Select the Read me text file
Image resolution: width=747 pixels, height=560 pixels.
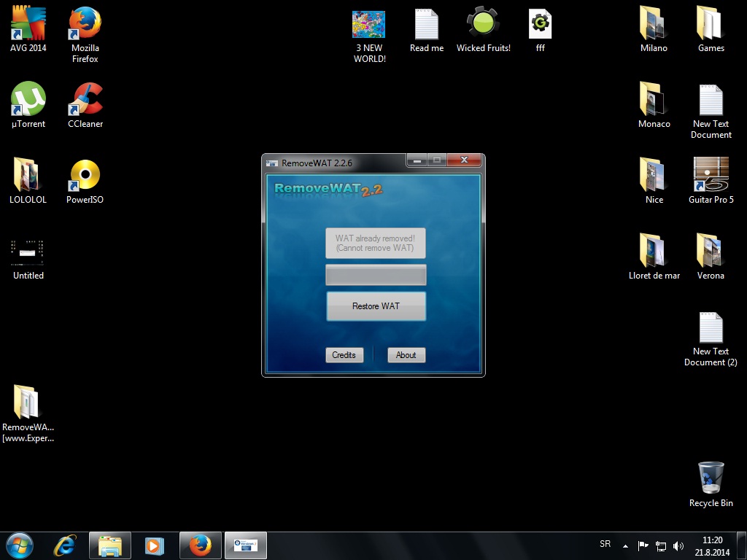pos(426,29)
